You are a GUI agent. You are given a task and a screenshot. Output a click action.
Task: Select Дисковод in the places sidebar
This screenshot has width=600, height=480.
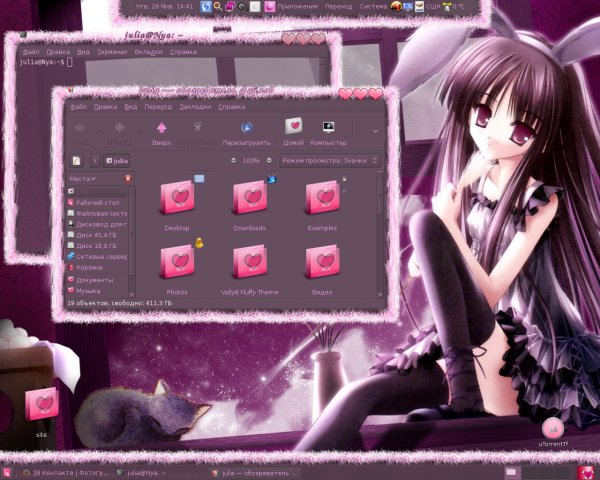(97, 224)
